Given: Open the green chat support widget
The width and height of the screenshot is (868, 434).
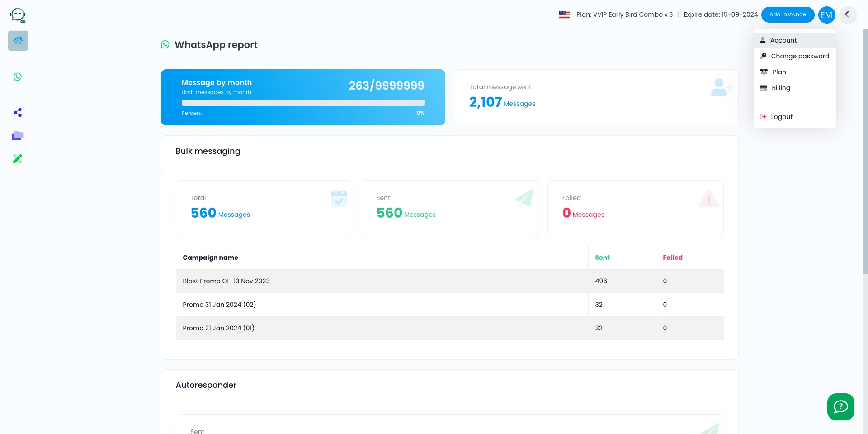Looking at the screenshot, I should point(841,407).
